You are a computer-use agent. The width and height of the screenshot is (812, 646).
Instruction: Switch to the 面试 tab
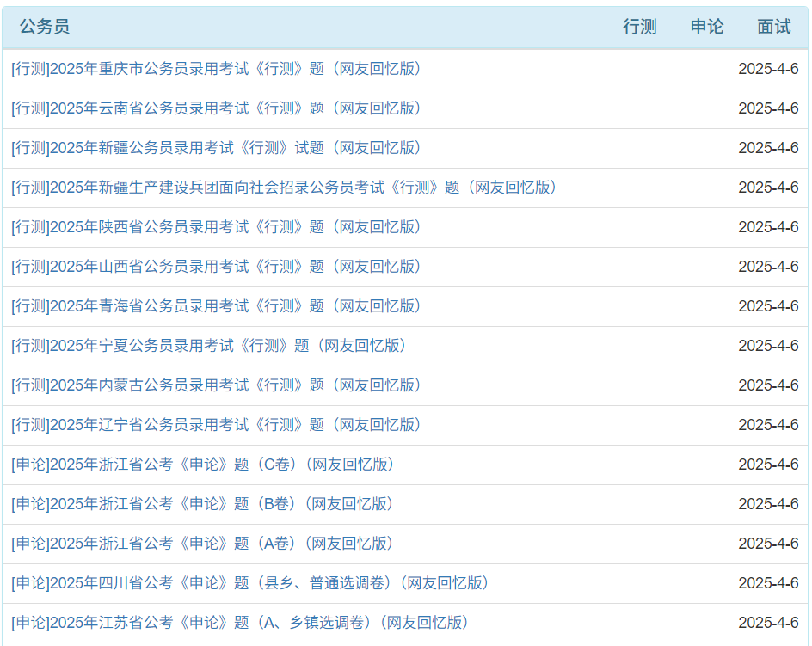774,27
